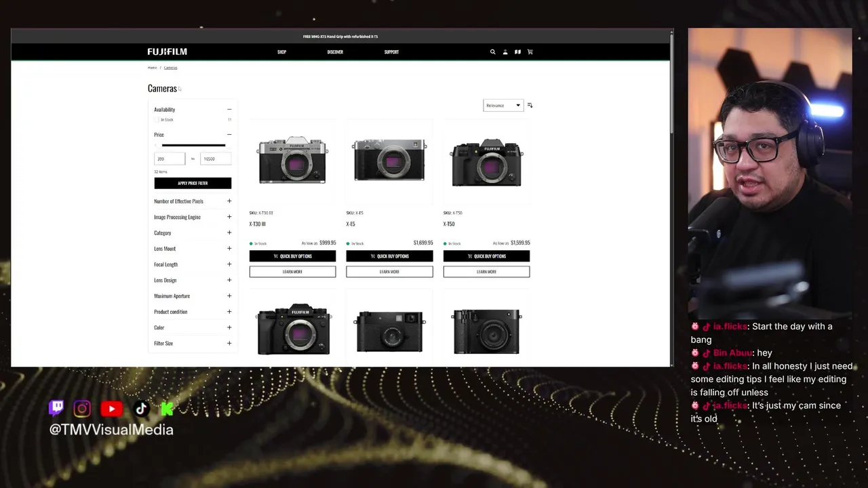Collapse the Availability filter section
868x488 pixels.
point(229,109)
